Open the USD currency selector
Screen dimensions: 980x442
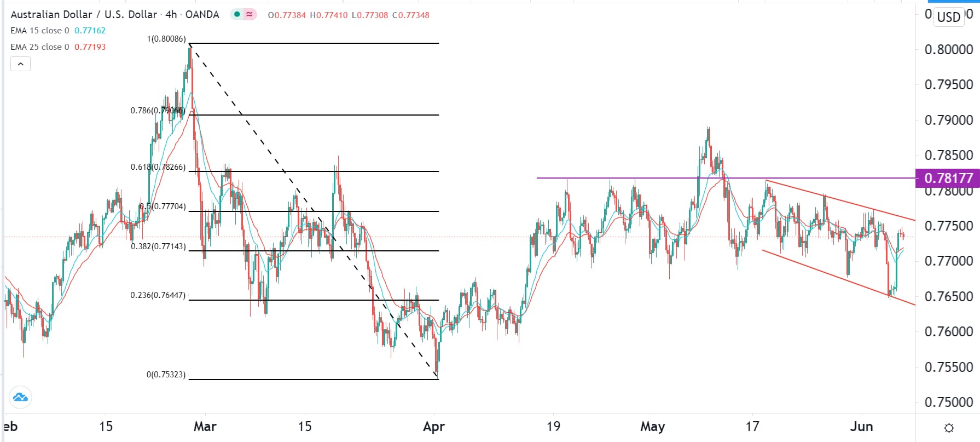pos(949,16)
